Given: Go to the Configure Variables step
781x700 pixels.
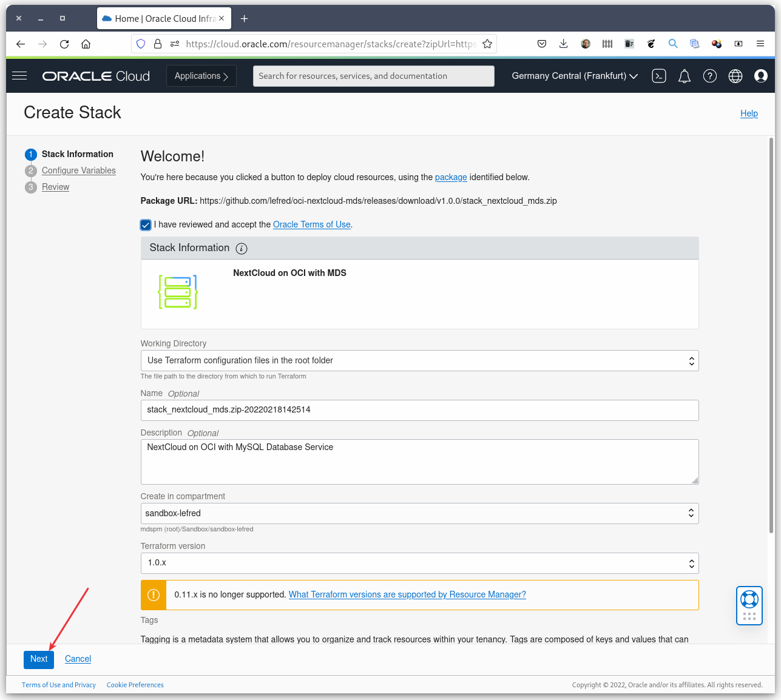Looking at the screenshot, I should 79,170.
